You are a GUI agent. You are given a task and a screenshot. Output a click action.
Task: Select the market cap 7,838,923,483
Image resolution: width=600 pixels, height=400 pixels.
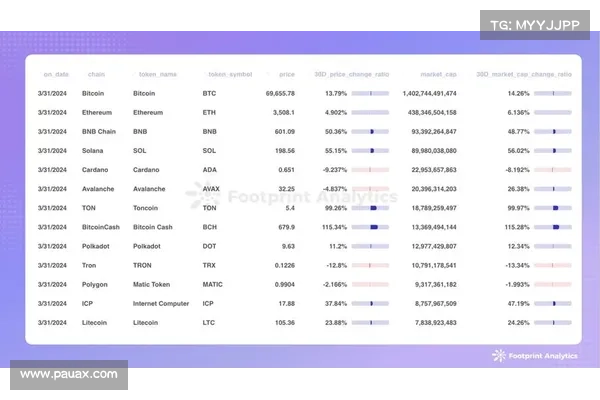click(x=436, y=323)
